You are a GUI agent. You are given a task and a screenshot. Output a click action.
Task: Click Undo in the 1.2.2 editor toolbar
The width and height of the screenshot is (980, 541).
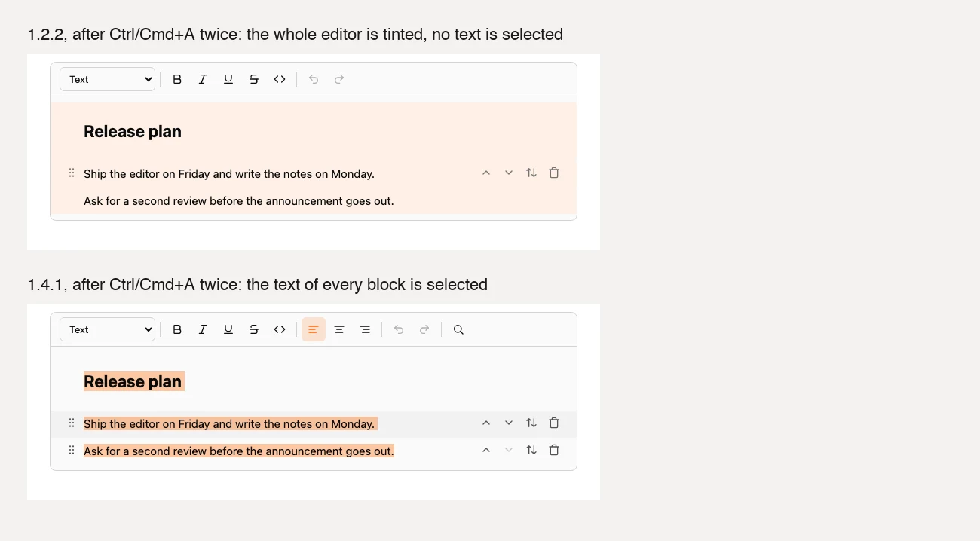coord(314,79)
